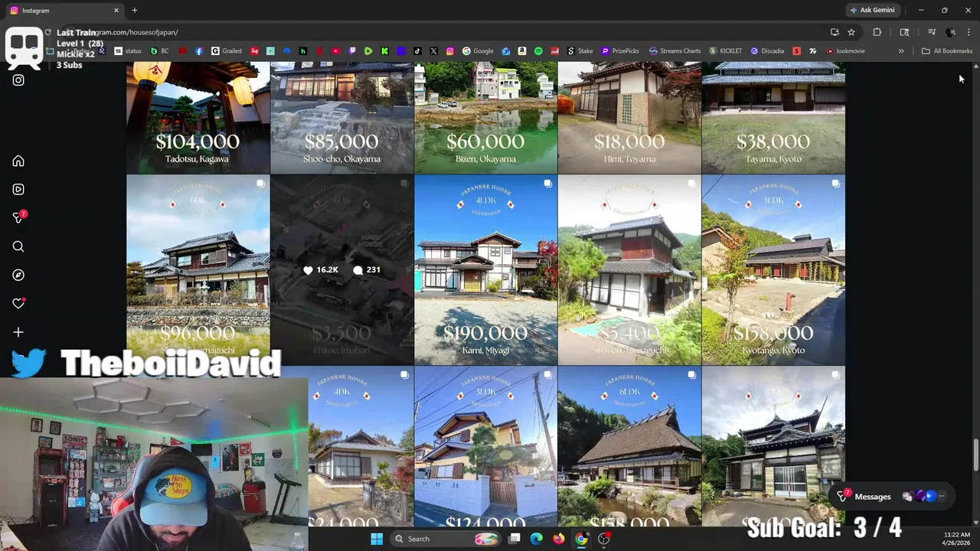The image size is (980, 551).
Task: Open the X bookmark in bookmarks bar
Action: tap(433, 51)
